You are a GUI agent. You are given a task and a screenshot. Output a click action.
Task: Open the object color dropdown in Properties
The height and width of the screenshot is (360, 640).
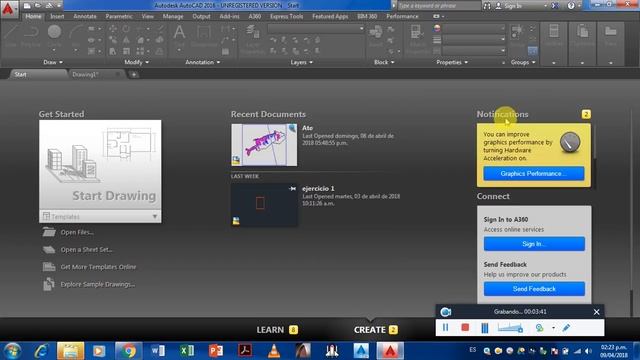[474, 29]
